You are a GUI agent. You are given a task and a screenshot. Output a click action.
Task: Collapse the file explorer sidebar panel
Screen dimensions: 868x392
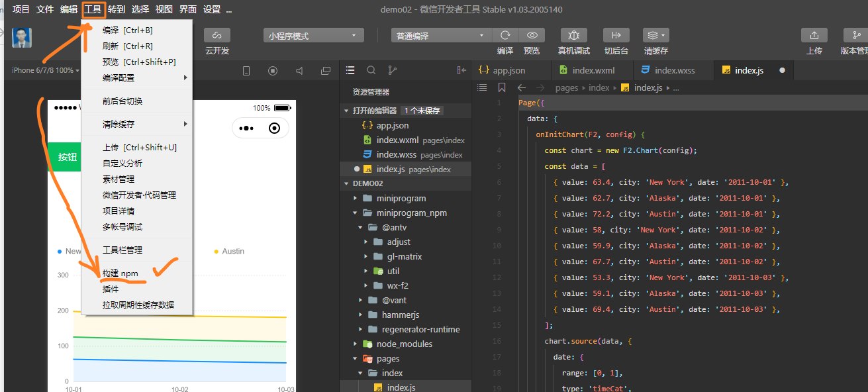tap(461, 70)
